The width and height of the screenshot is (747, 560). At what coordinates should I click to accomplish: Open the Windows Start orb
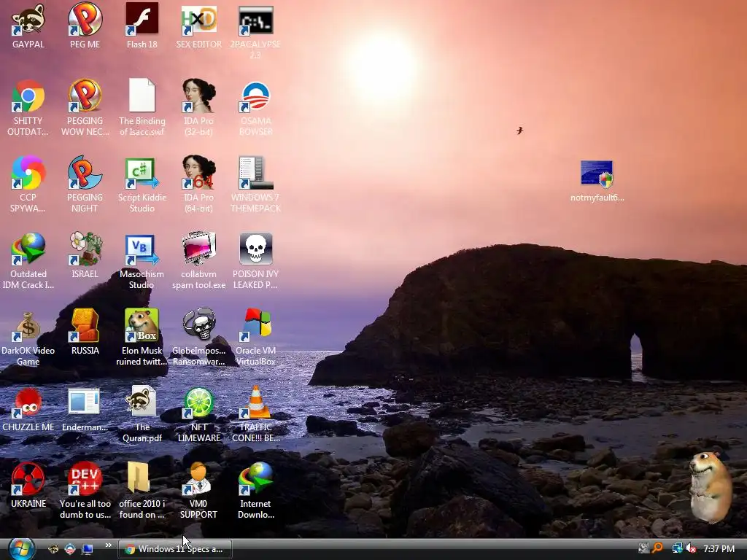pyautogui.click(x=20, y=549)
